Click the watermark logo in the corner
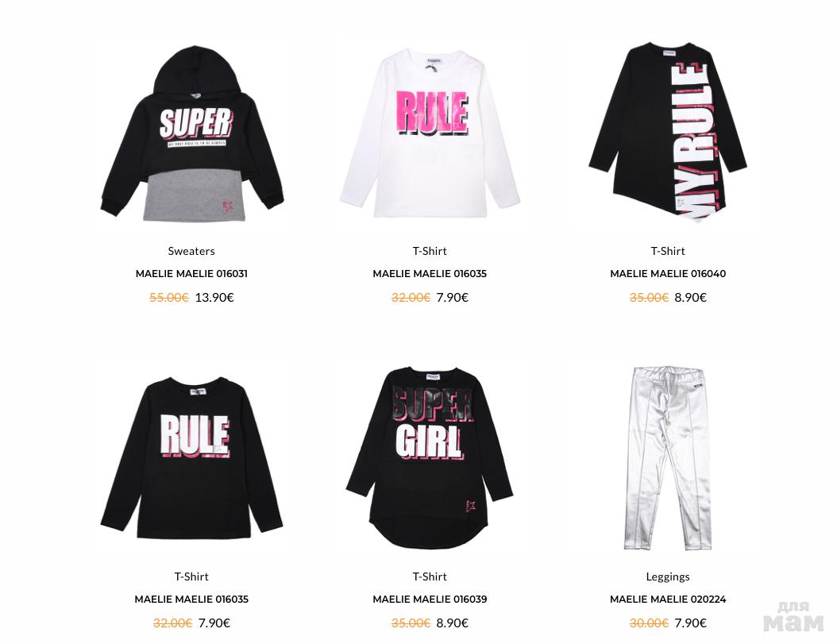Image resolution: width=837 pixels, height=644 pixels. 793,617
